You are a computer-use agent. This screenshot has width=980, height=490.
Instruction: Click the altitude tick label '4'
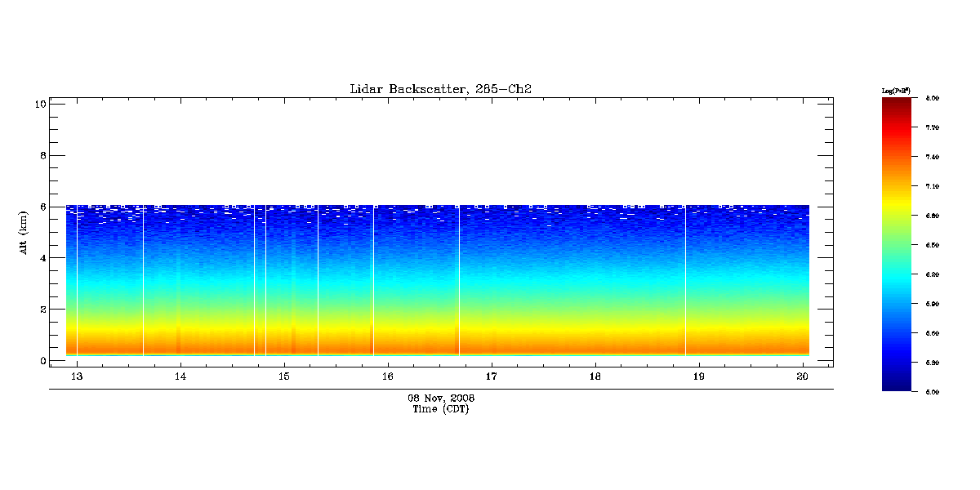[x=42, y=258]
